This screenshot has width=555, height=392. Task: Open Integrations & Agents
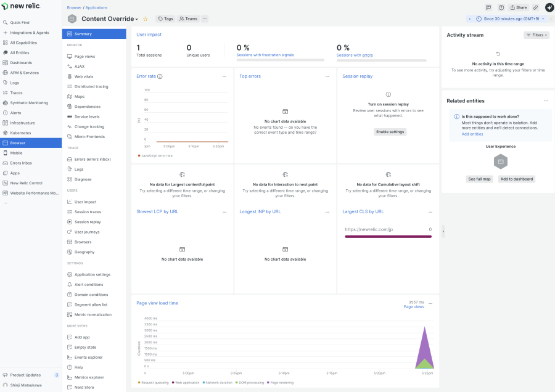pyautogui.click(x=30, y=33)
